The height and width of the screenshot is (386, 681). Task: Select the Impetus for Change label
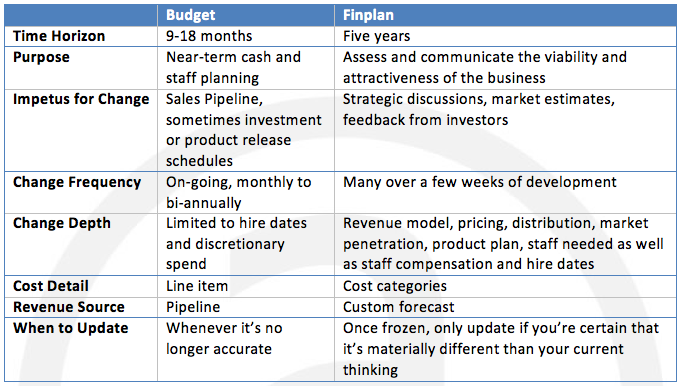(x=81, y=99)
